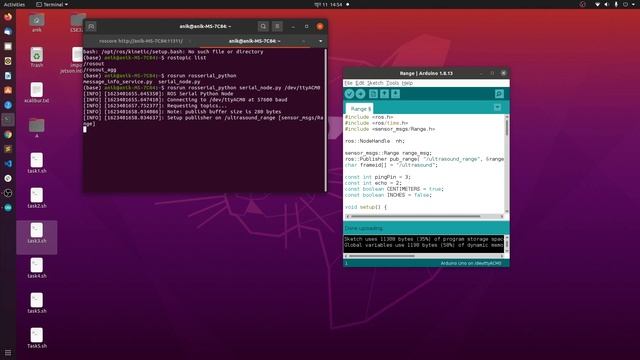Launch Visual Studio Code from the dock

pyautogui.click(x=8, y=164)
